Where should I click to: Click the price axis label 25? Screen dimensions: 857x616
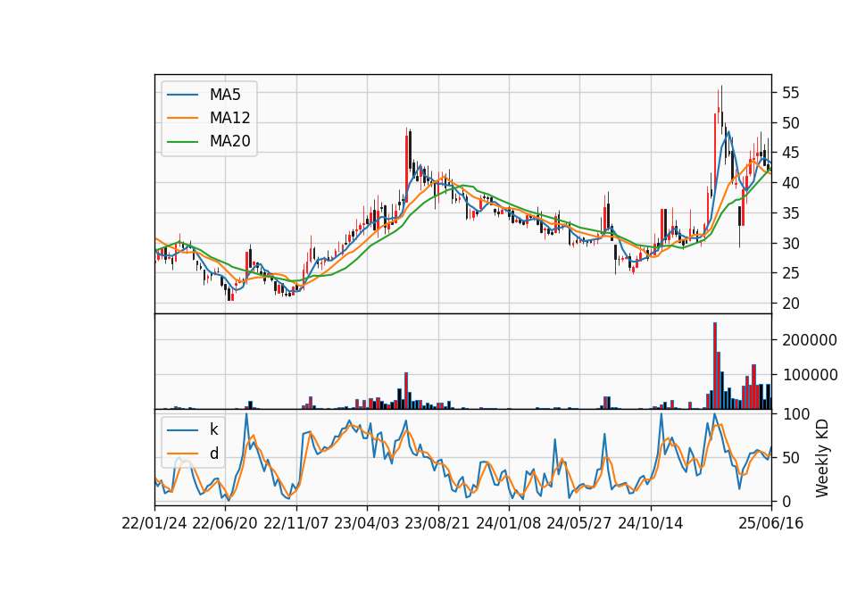point(791,273)
